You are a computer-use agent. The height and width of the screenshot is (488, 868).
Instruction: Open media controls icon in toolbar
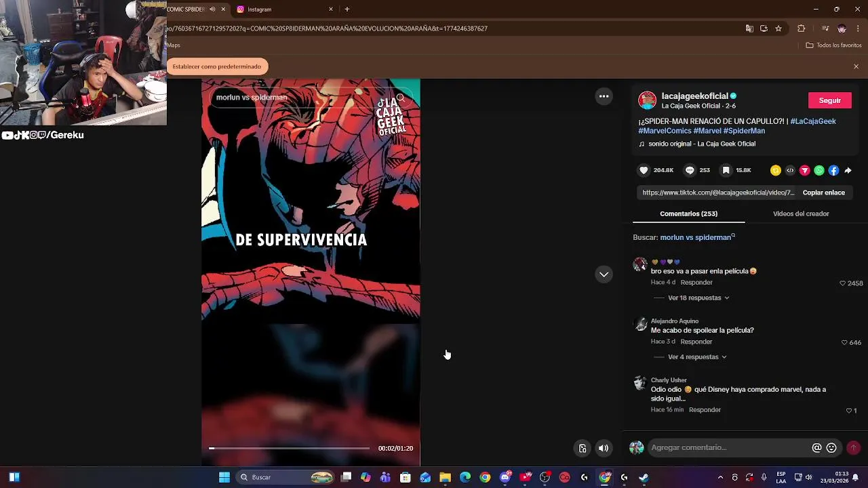(825, 28)
